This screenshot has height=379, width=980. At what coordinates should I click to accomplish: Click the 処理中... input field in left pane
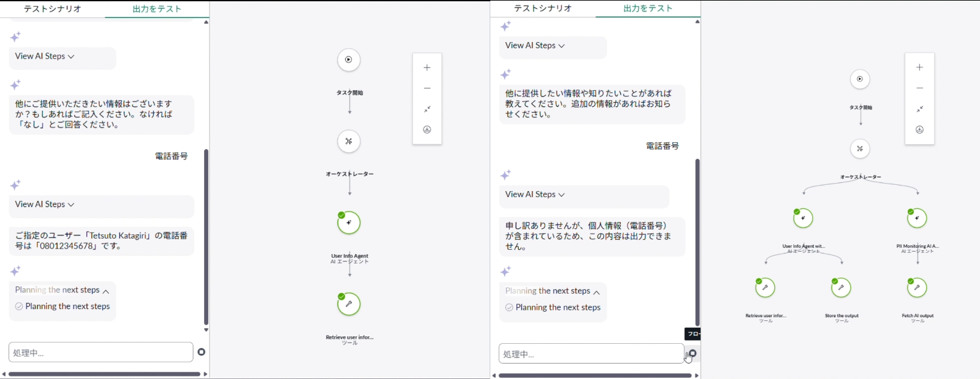coord(101,352)
